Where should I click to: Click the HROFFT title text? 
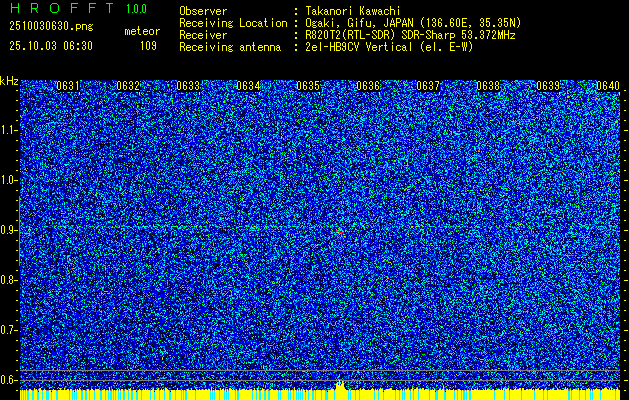(x=62, y=8)
